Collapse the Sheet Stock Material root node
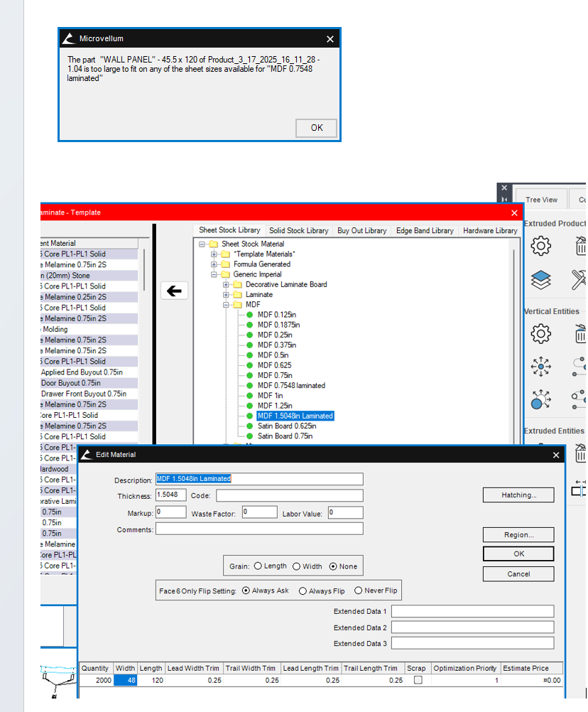 click(x=202, y=244)
